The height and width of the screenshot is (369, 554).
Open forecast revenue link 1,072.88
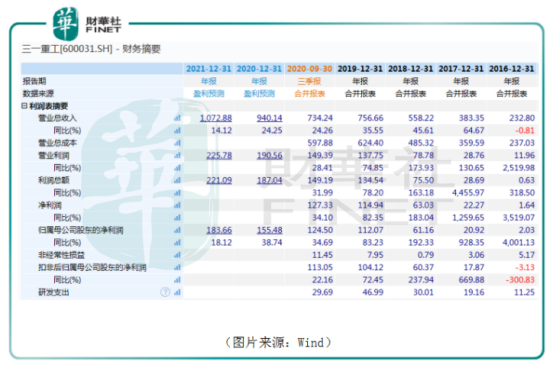216,118
